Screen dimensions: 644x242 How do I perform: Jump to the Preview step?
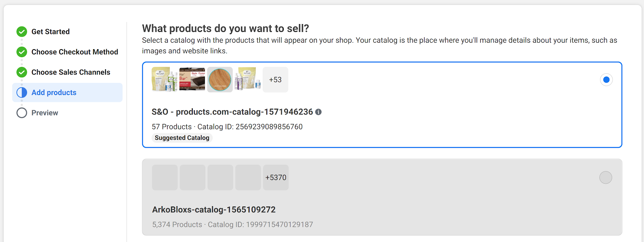click(x=45, y=113)
